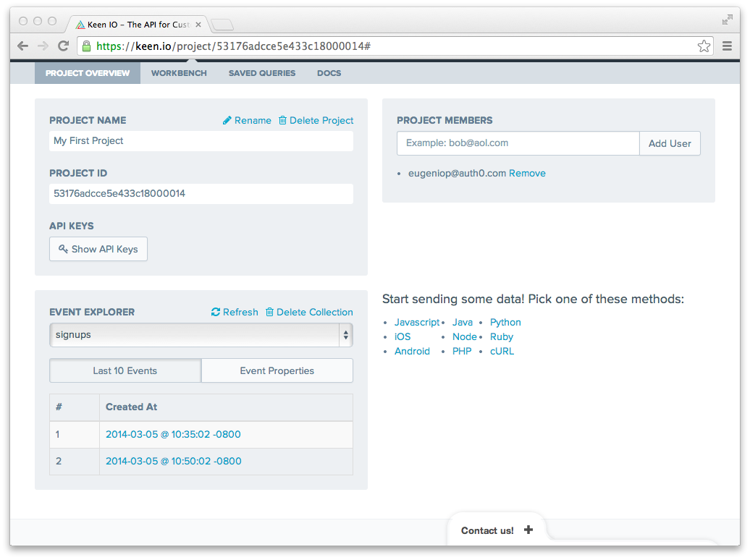Viewport: 750px width, 560px height.
Task: Click the eugeniop@auth0.com member text
Action: tap(457, 173)
